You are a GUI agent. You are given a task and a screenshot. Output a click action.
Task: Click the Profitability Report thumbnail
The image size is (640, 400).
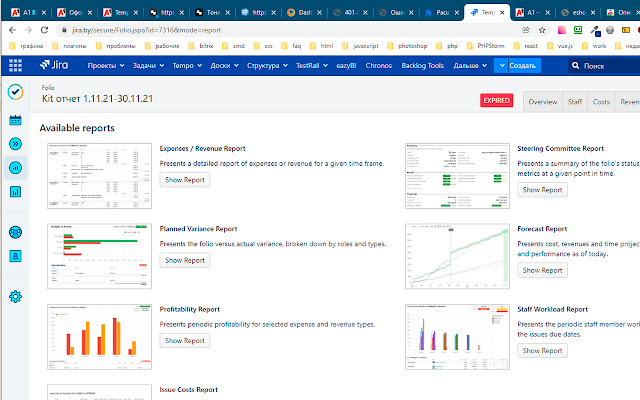[99, 336]
